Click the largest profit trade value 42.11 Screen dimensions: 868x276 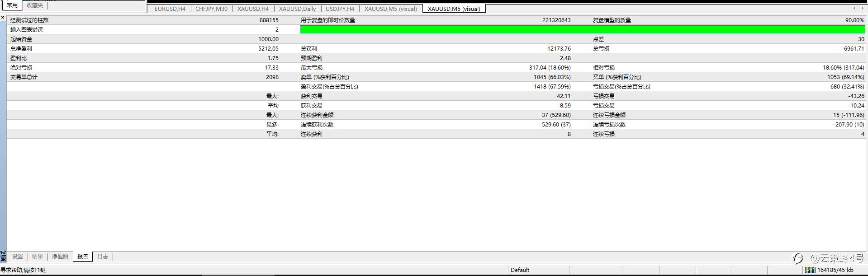(x=564, y=96)
